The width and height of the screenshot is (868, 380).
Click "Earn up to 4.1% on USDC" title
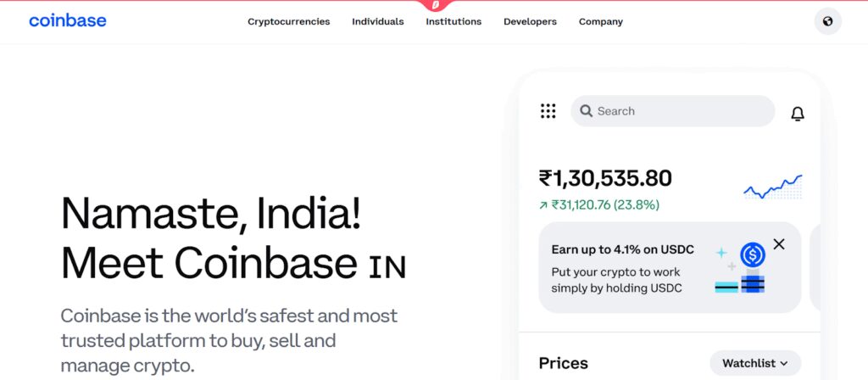[x=622, y=249]
